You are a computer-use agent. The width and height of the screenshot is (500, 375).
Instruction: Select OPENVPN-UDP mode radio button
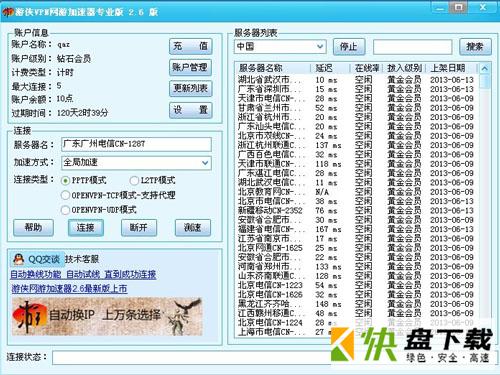pyautogui.click(x=65, y=210)
